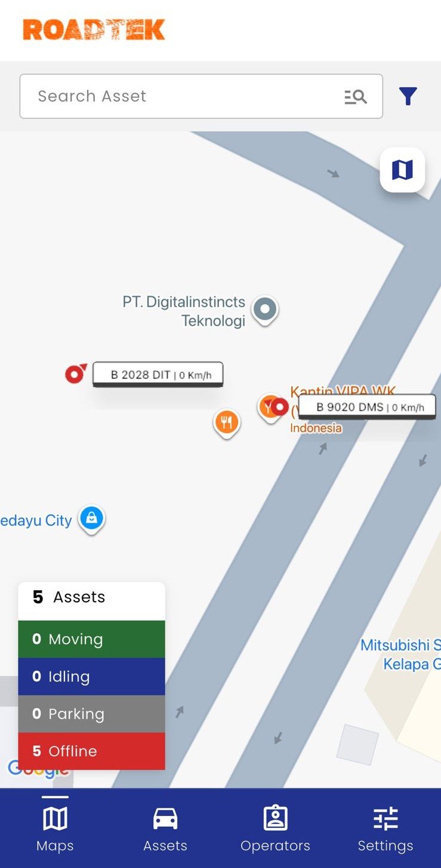
Task: Select the red vehicle marker for B 2028 DIT
Action: [x=75, y=374]
